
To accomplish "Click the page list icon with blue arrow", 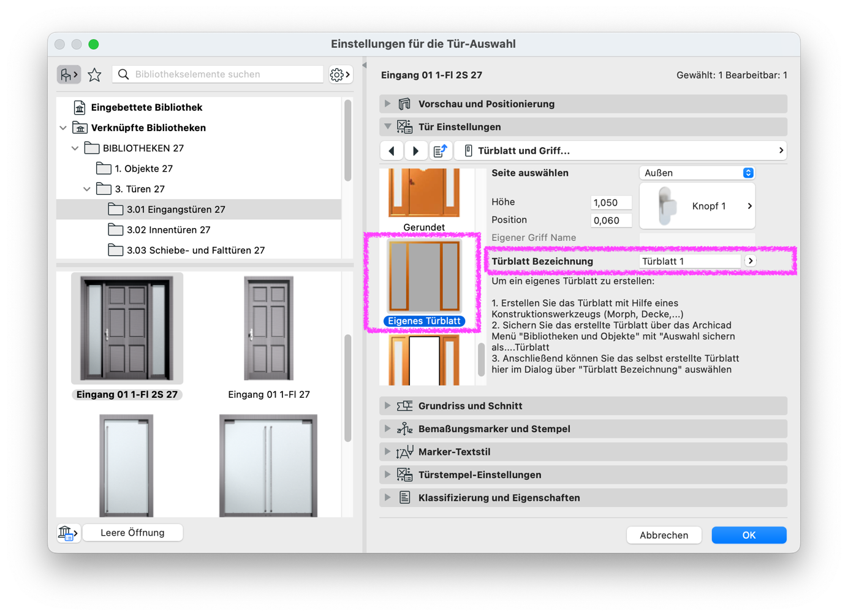I will coord(440,151).
